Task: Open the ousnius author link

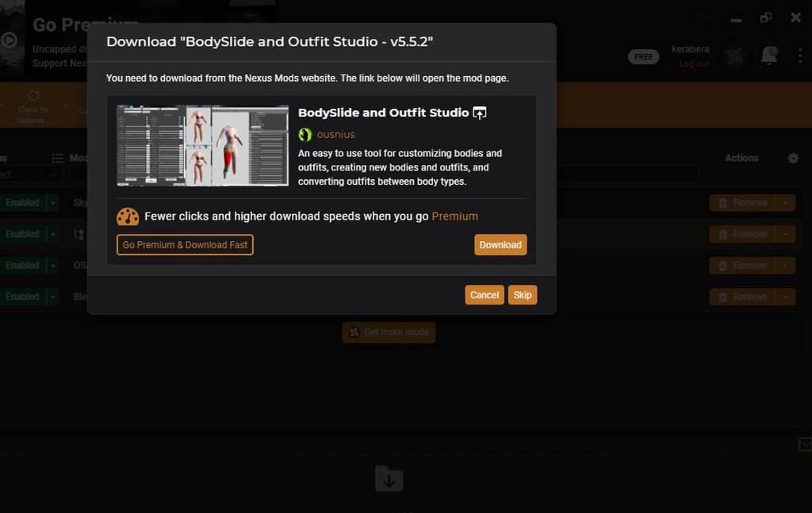Action: (x=335, y=135)
